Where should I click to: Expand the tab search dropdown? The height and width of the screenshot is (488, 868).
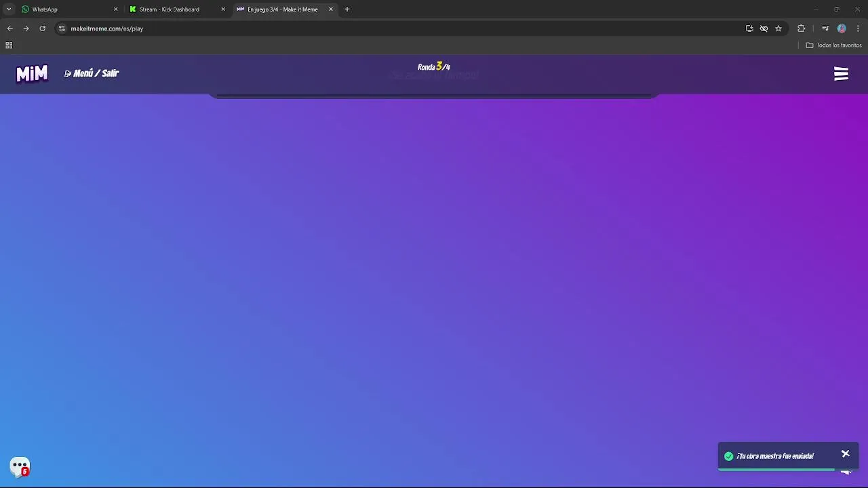[9, 9]
